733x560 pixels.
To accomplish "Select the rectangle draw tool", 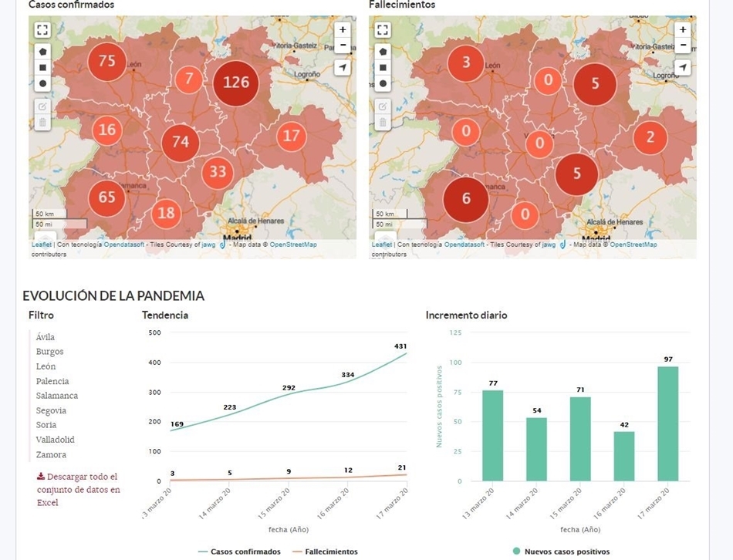I will point(42,67).
